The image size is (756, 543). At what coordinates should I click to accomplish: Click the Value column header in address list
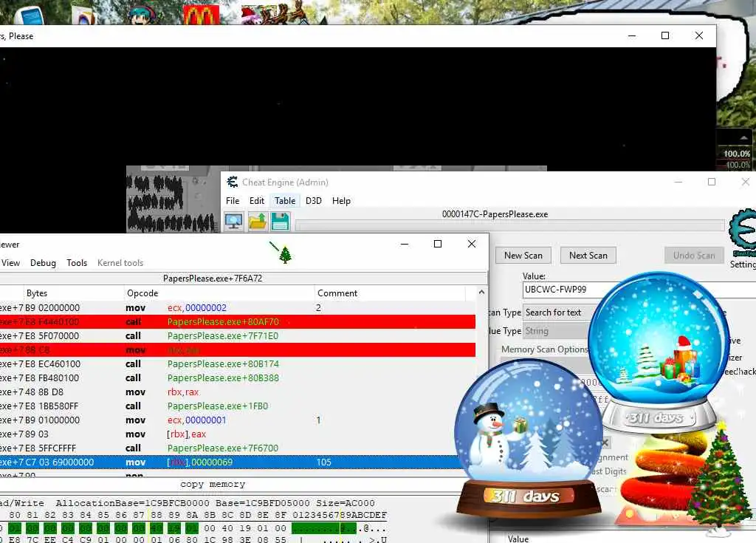click(518, 539)
